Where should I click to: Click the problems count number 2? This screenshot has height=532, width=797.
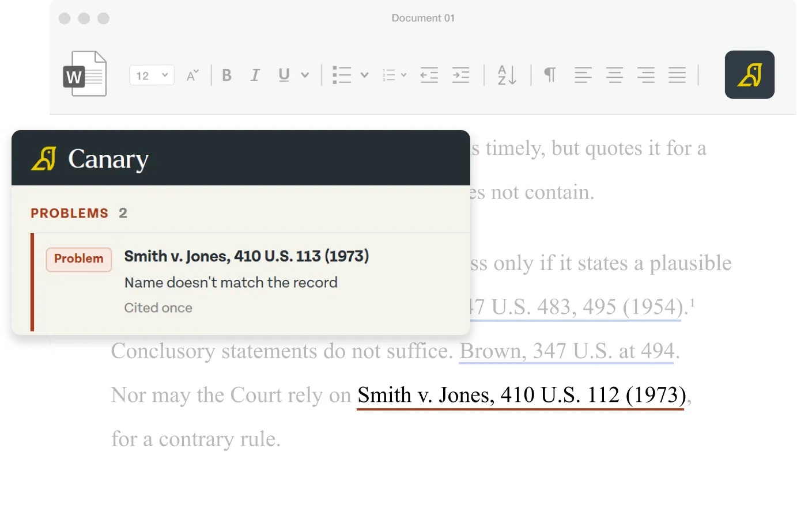click(123, 213)
